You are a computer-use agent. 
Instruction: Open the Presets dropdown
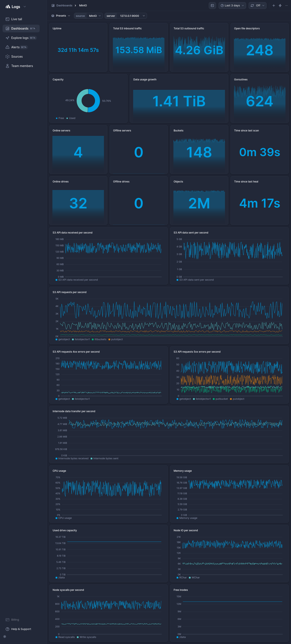pyautogui.click(x=61, y=16)
